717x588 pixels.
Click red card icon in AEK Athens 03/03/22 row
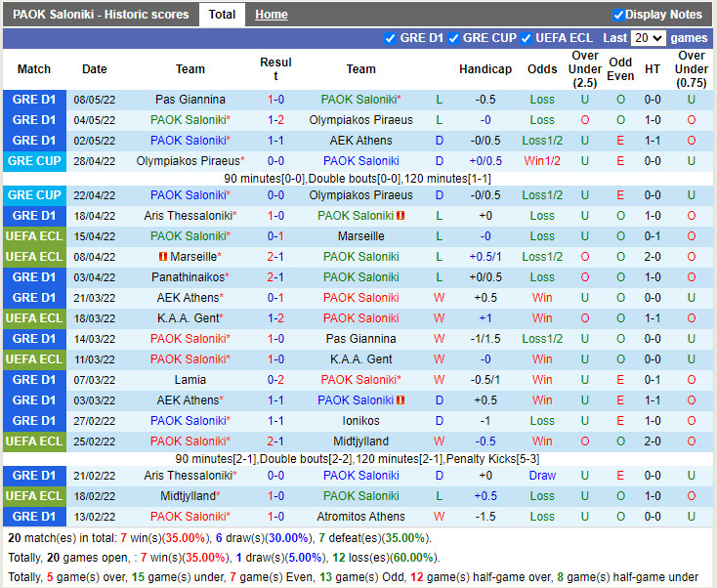click(401, 400)
